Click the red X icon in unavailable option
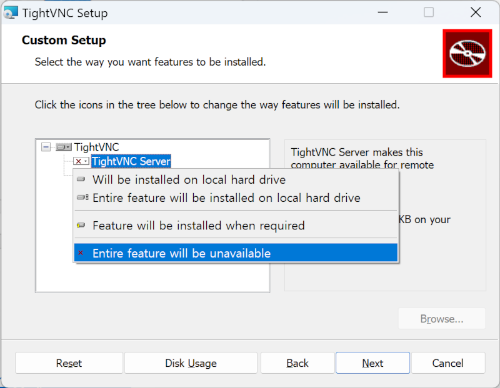 (80, 253)
